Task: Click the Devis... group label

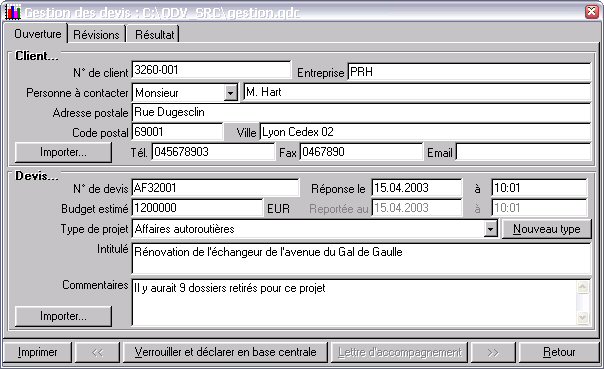Action: (37, 176)
